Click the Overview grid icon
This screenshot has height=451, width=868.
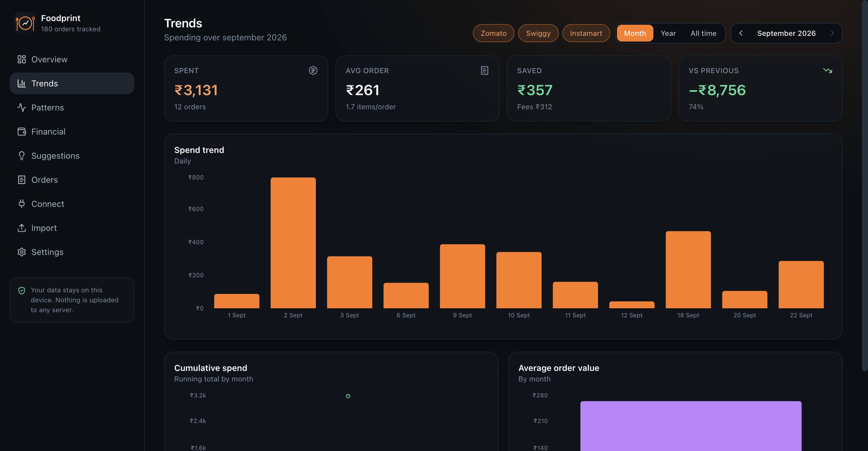click(22, 59)
